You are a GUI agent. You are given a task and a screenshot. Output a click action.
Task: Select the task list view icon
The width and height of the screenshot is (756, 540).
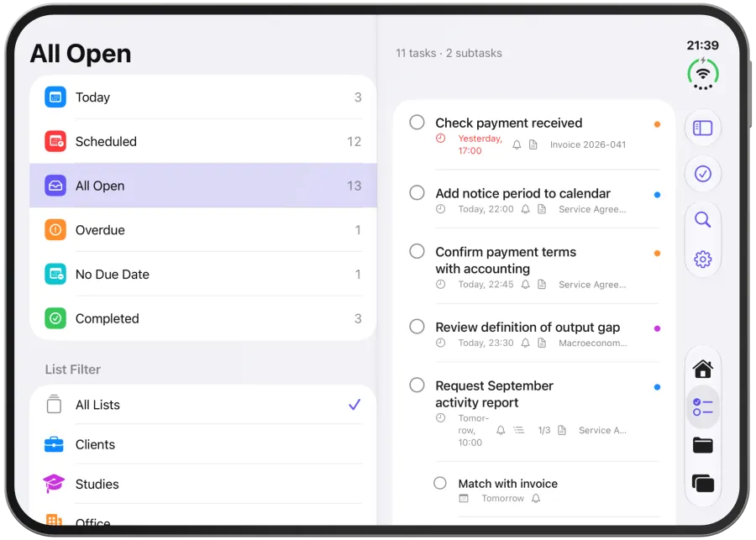pyautogui.click(x=703, y=407)
